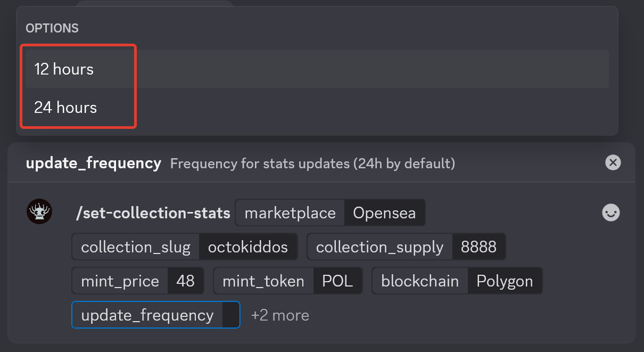
Task: Select the 12 hours option
Action: click(x=64, y=69)
